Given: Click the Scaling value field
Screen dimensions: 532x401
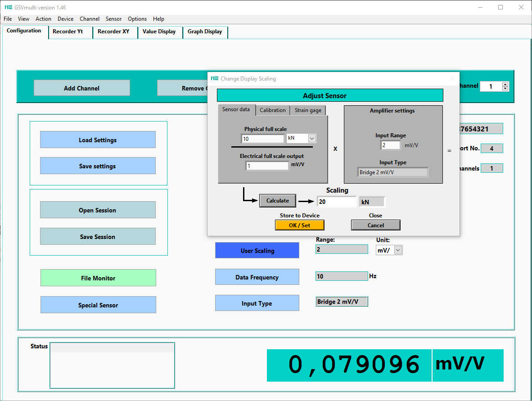Looking at the screenshot, I should (x=336, y=202).
